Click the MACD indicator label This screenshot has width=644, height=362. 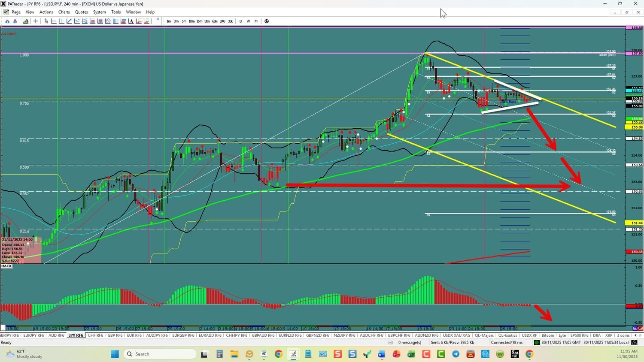[6, 266]
